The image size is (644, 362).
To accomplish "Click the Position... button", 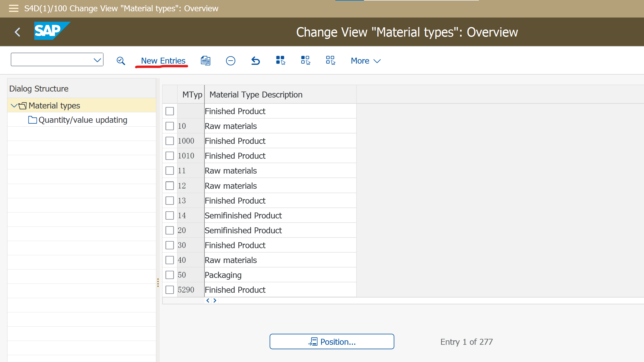I will pos(332,341).
